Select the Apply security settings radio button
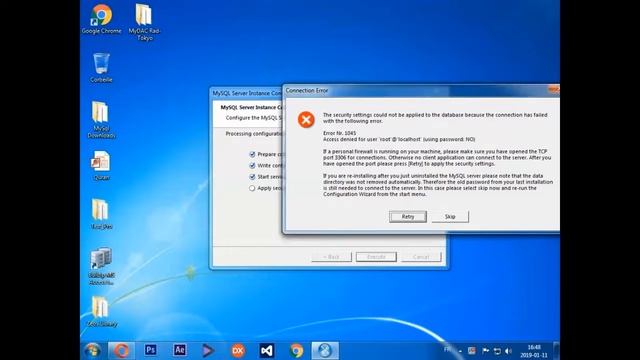 click(x=252, y=188)
